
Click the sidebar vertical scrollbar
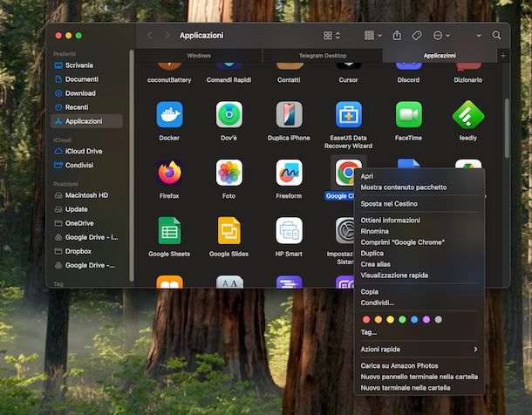132,166
